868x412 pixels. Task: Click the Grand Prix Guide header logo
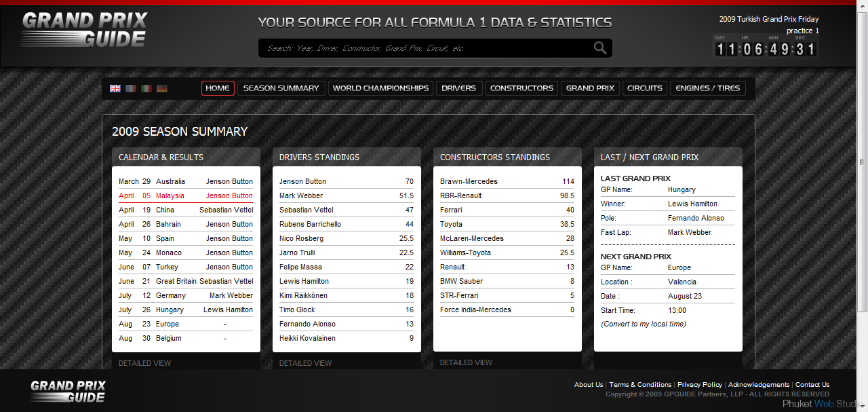click(x=84, y=30)
